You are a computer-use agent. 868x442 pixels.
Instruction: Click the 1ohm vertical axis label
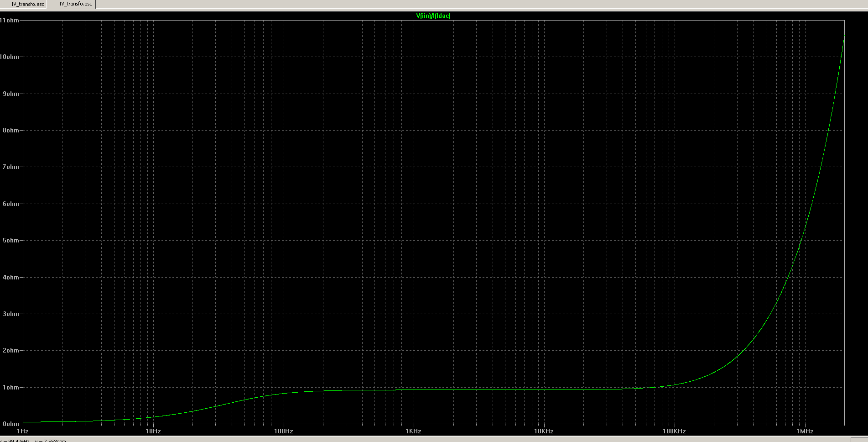point(11,388)
